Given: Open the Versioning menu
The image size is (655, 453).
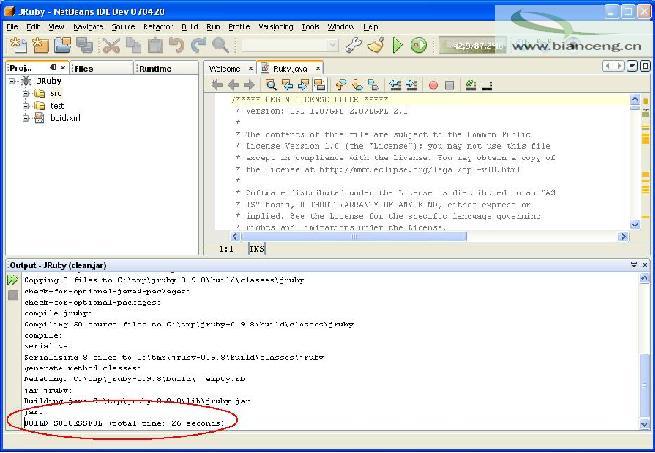Looking at the screenshot, I should tap(275, 27).
